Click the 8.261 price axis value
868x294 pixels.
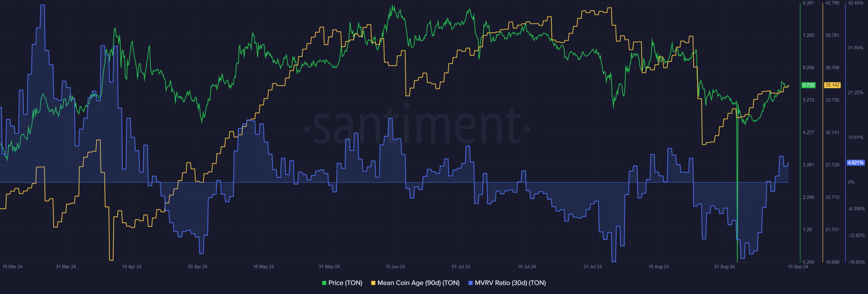[808, 3]
